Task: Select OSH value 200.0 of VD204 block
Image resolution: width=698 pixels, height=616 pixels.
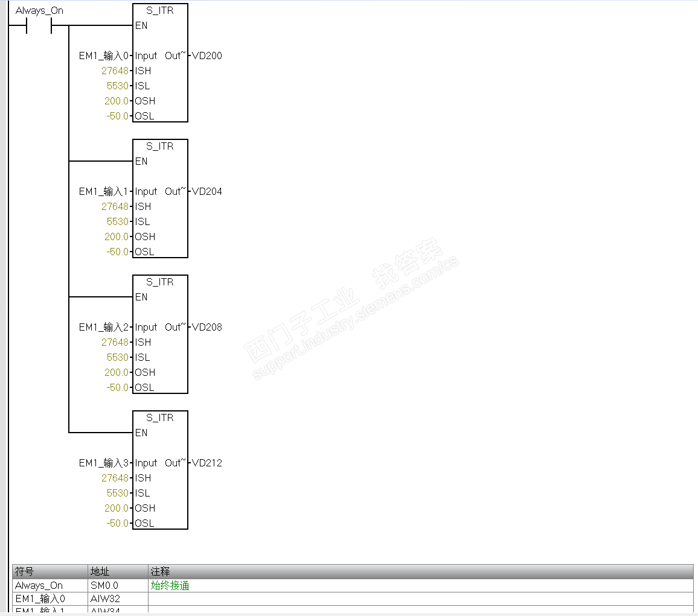Action: tap(116, 237)
